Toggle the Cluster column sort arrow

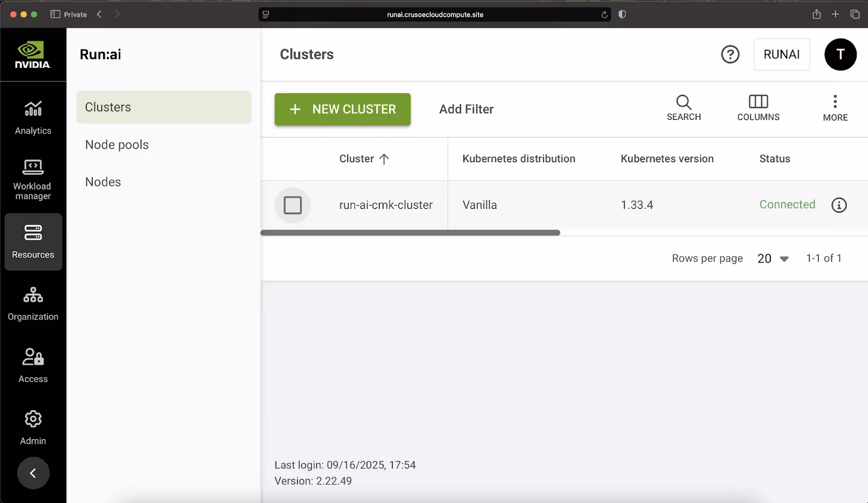(x=385, y=158)
